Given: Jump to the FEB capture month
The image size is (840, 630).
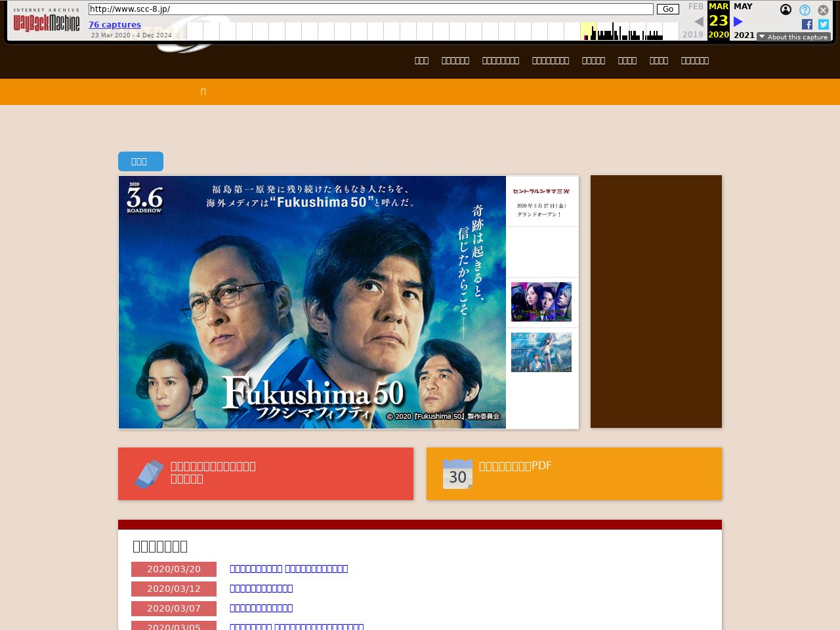Looking at the screenshot, I should point(696,7).
